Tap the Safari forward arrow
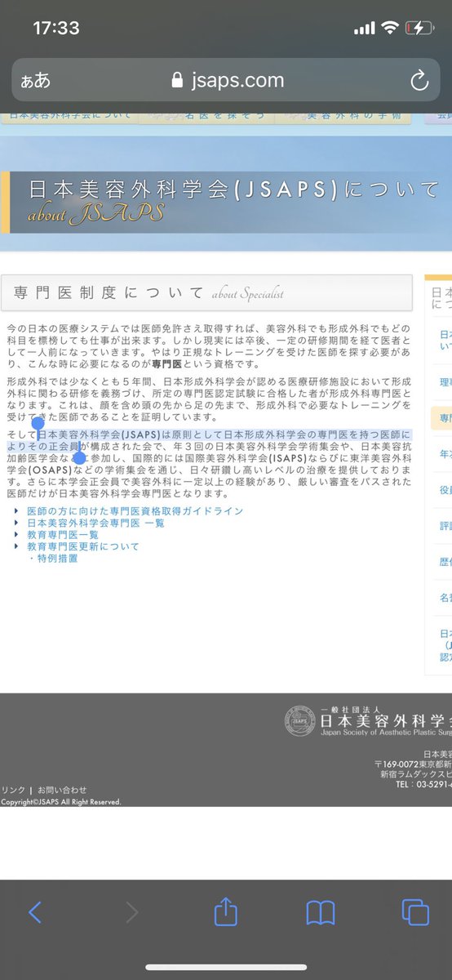This screenshot has height=980, width=452. (131, 912)
